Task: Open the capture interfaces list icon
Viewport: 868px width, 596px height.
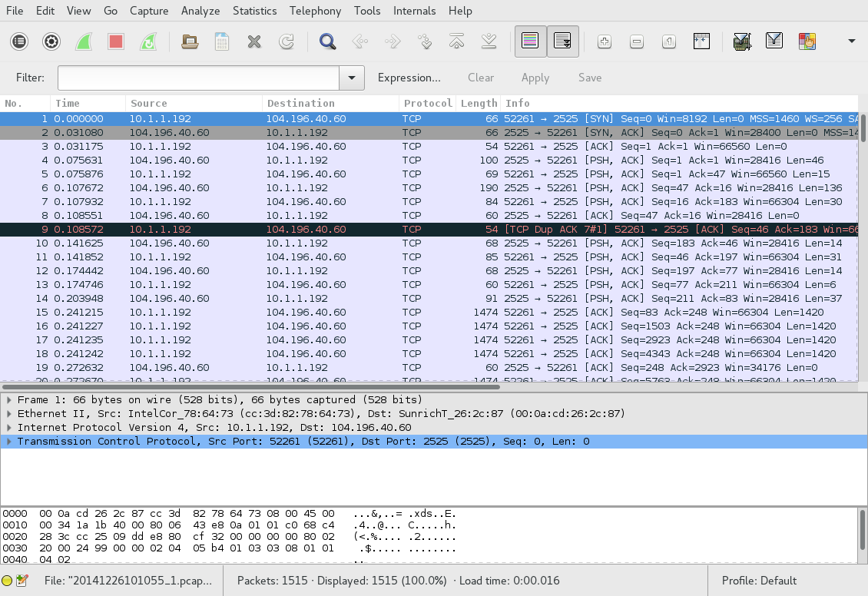Action: point(19,41)
